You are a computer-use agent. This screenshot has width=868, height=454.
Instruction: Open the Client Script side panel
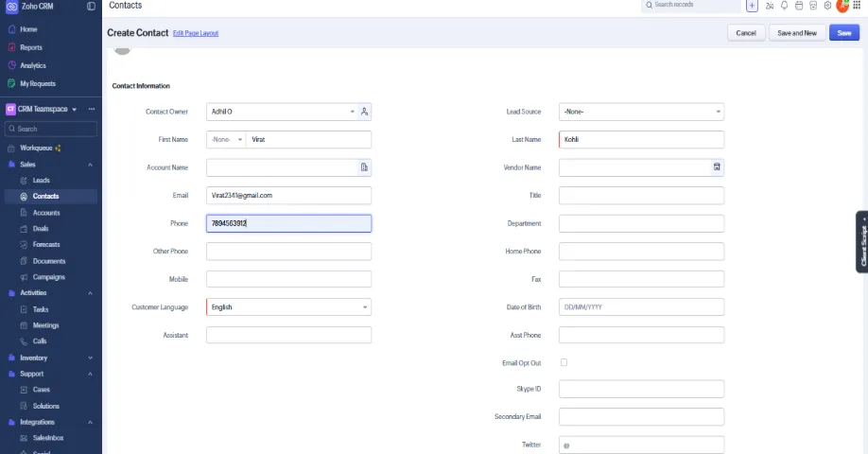click(862, 242)
